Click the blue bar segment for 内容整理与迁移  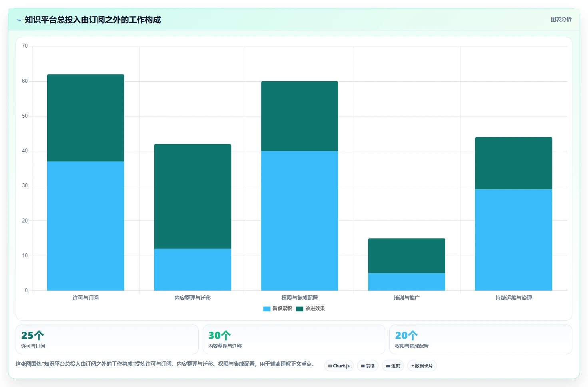[x=193, y=270]
